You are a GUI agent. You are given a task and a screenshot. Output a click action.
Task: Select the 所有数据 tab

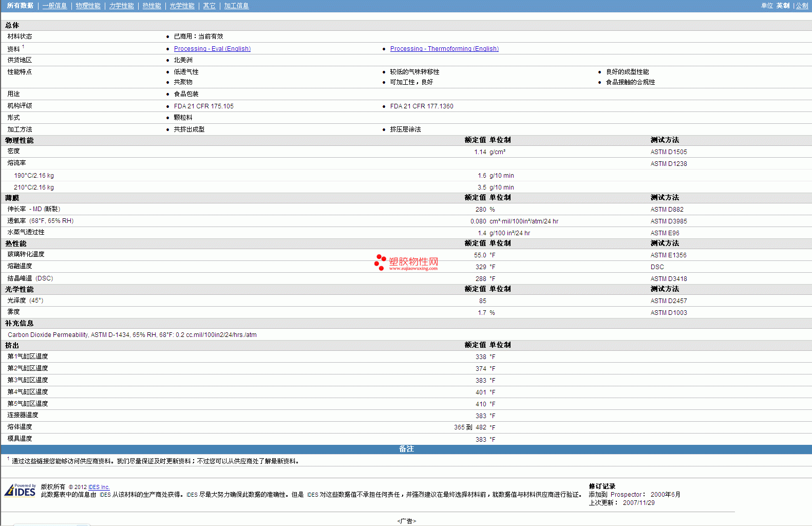point(20,6)
